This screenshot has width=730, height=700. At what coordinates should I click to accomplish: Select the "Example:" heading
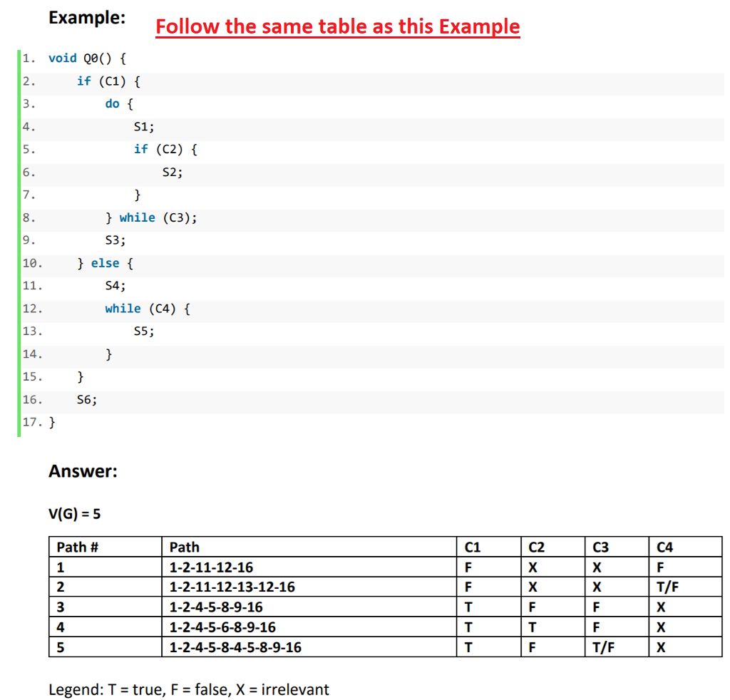pos(86,18)
